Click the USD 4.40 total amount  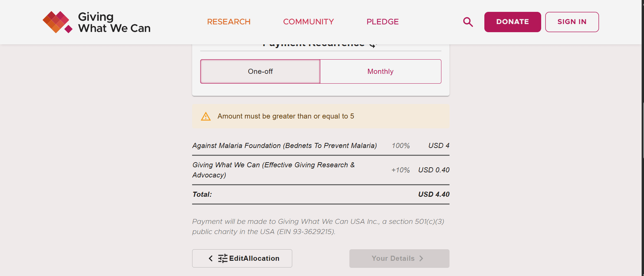click(x=434, y=194)
